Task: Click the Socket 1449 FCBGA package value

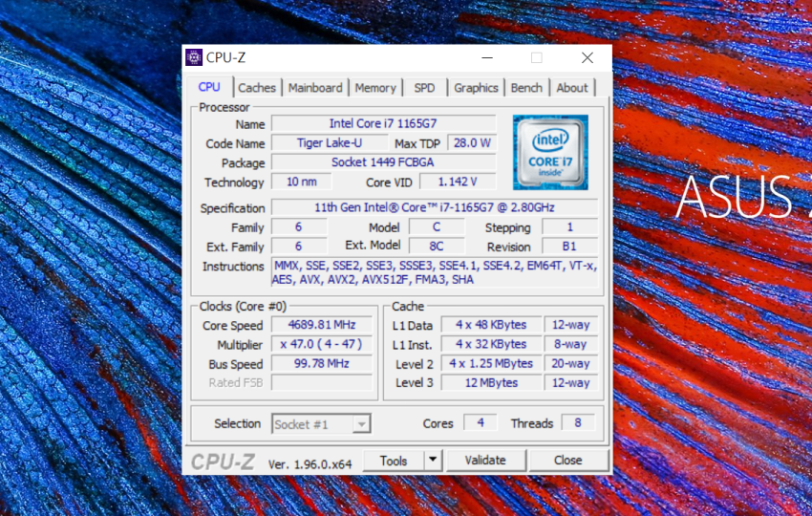Action: [383, 162]
